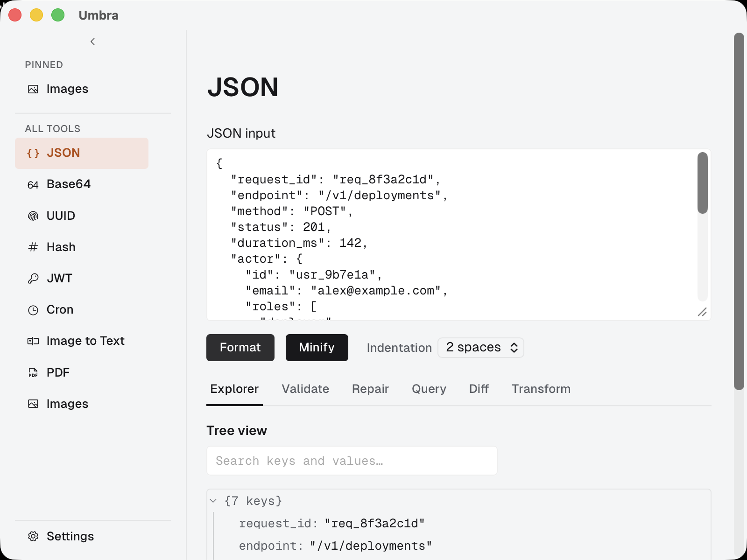Click the "status": 201 line in input

tap(281, 227)
